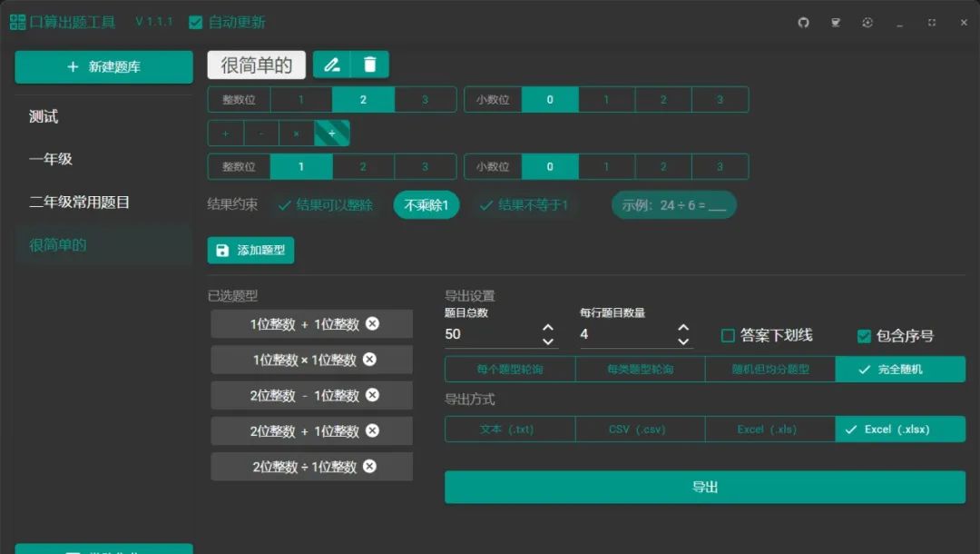Select Excel (.xls) export format
This screenshot has height=554, width=980.
[770, 430]
